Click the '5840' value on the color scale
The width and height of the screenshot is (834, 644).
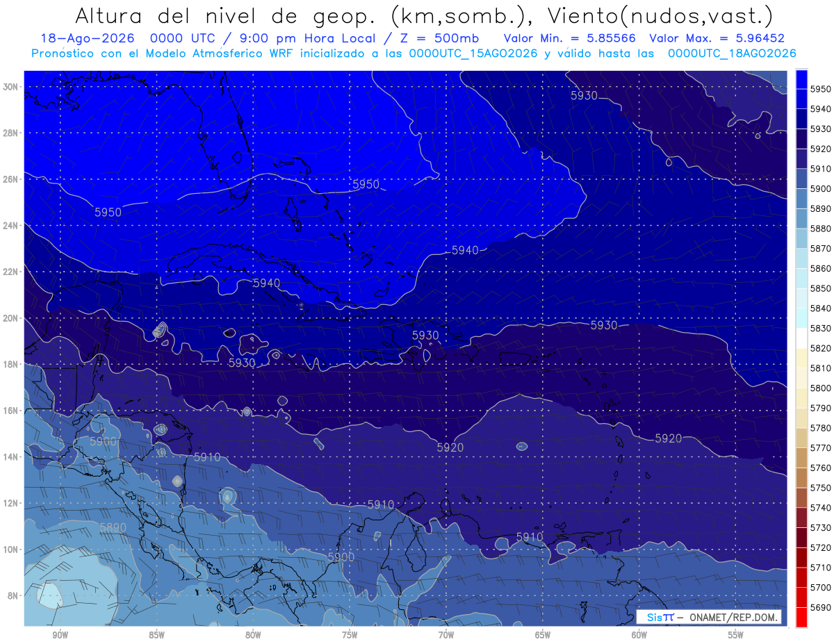(x=820, y=308)
